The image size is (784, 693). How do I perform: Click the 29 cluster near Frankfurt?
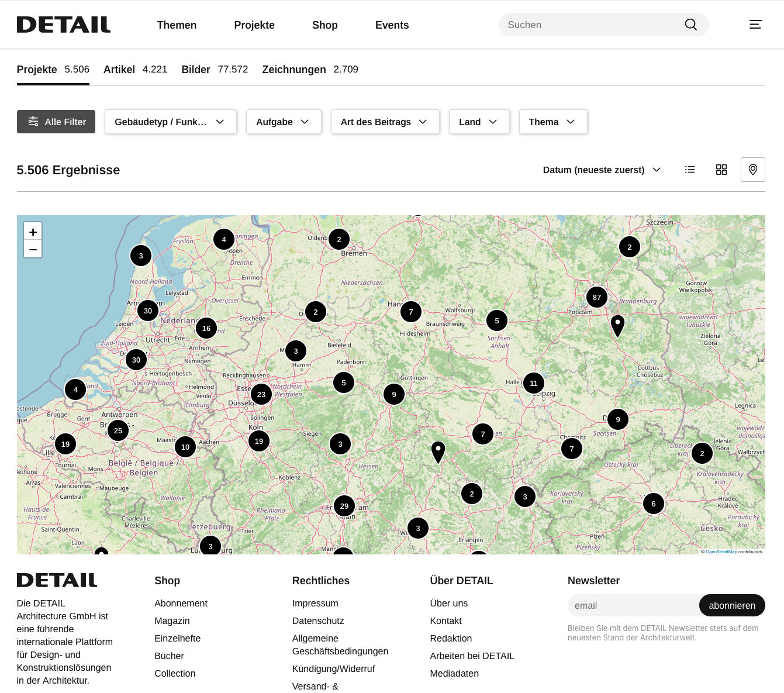344,506
